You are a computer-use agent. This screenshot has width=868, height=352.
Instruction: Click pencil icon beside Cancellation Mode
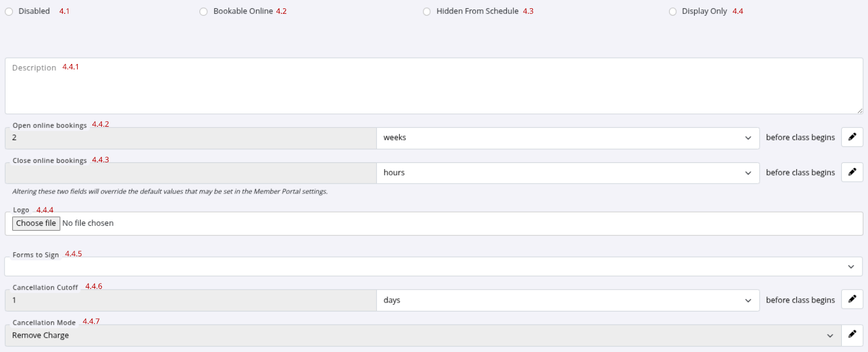point(852,335)
